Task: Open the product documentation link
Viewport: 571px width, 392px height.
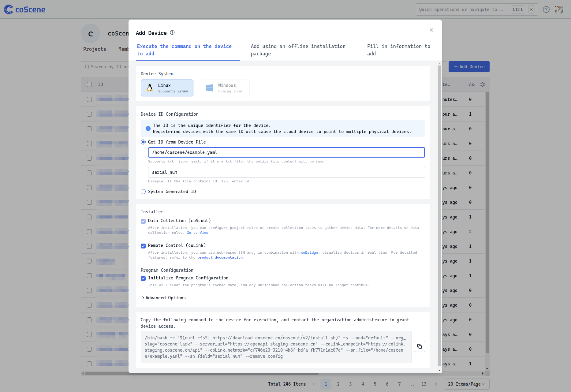Action: 220,257
